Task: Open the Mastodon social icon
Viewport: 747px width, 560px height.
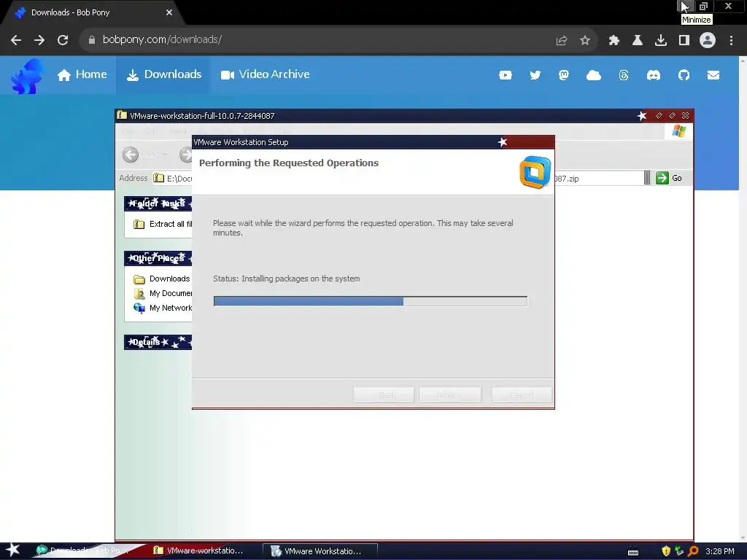Action: 564,75
